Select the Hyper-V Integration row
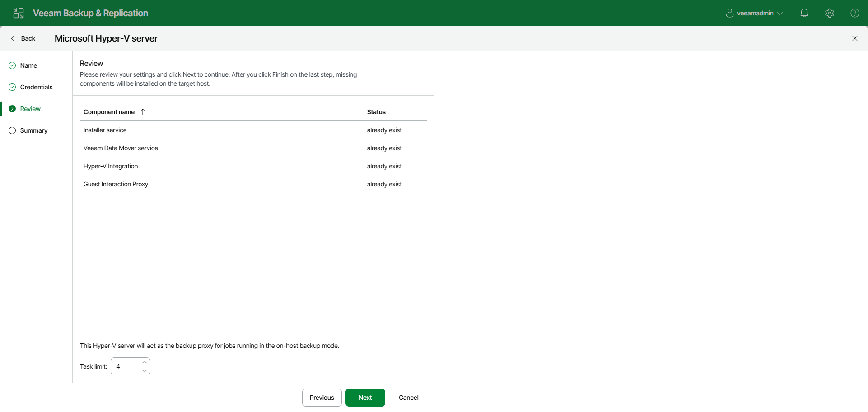 pyautogui.click(x=253, y=166)
